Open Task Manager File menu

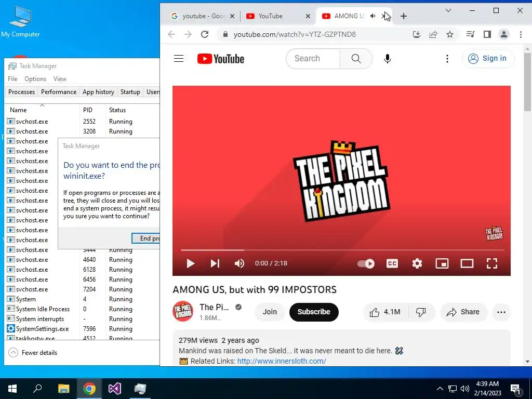(12, 79)
